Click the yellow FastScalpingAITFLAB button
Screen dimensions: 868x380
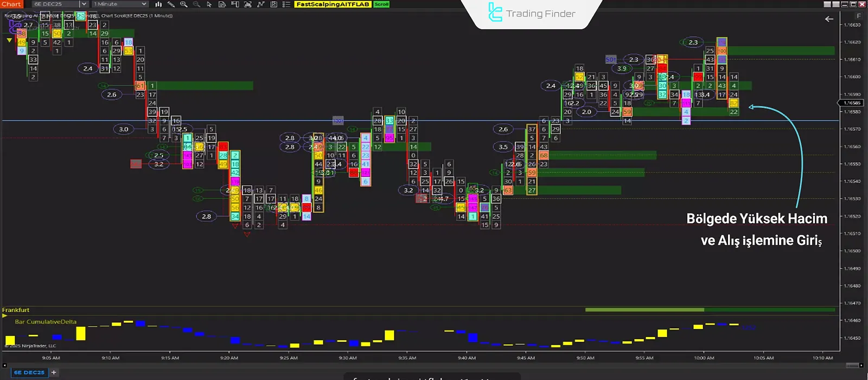(333, 4)
